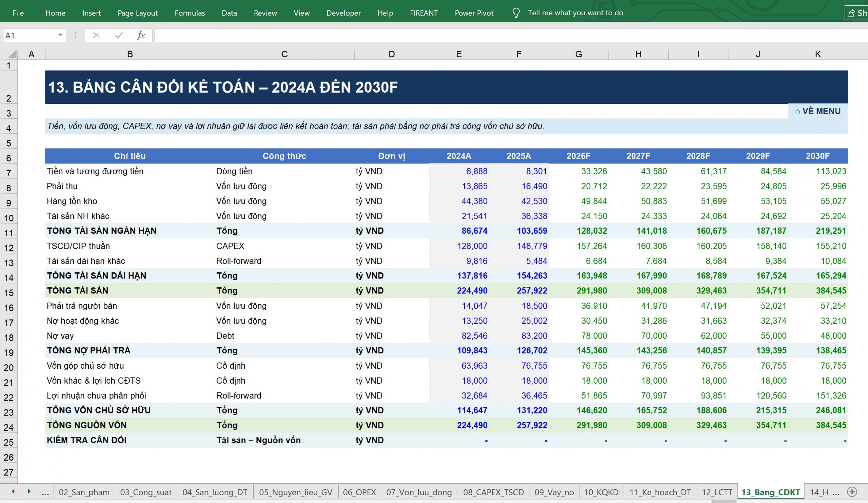
Task: Open the Power Pivot ribbon tab
Action: (x=474, y=13)
